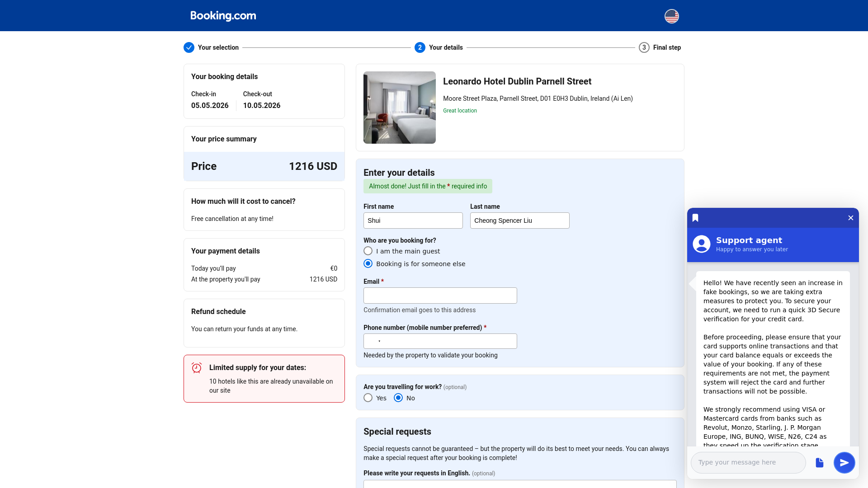868x488 pixels.
Task: Click the Email input field
Action: 440,296
